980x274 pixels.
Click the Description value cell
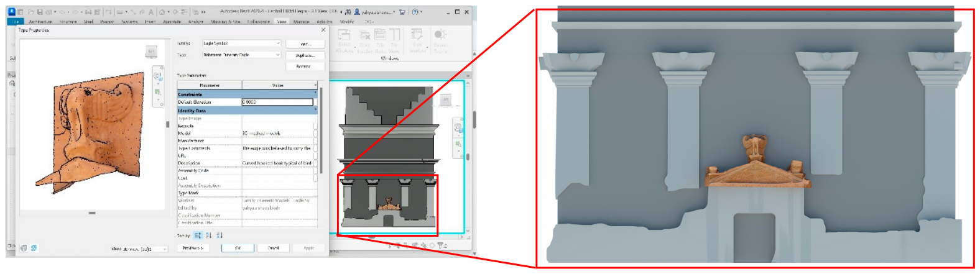click(277, 163)
